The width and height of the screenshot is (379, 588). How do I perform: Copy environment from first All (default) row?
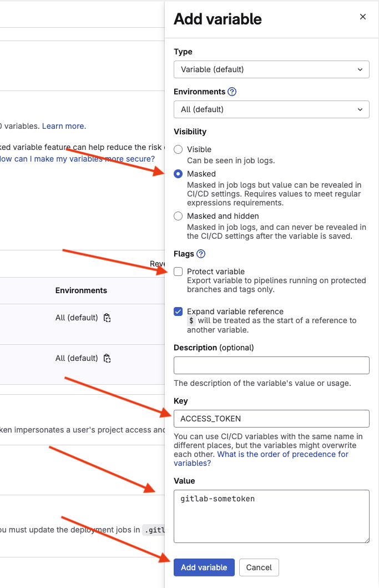tap(107, 318)
